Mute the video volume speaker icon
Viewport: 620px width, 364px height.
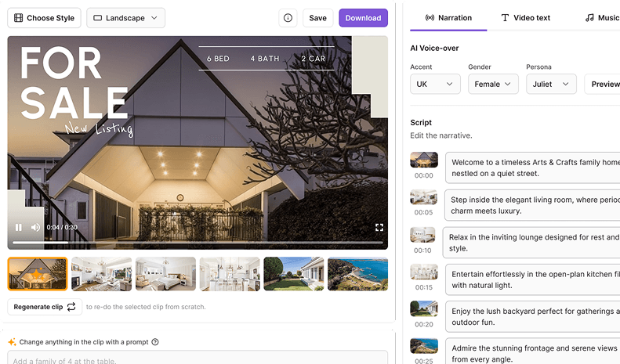pos(35,228)
